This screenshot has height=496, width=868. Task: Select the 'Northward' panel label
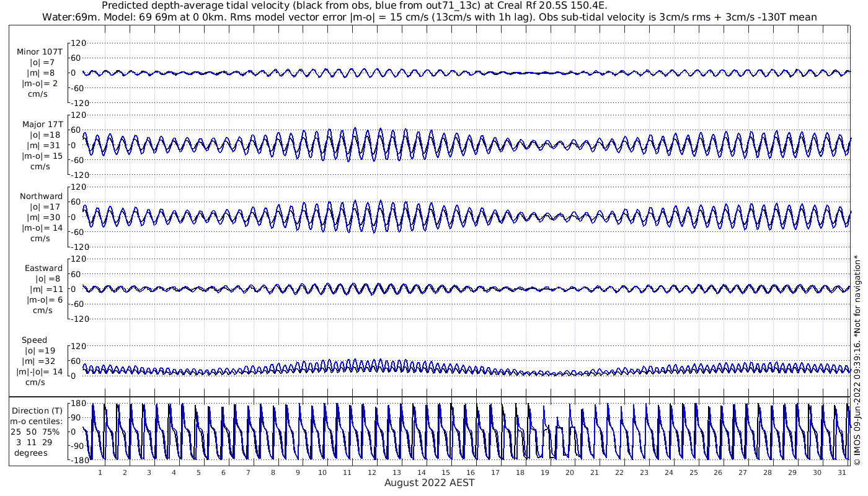[x=41, y=197]
